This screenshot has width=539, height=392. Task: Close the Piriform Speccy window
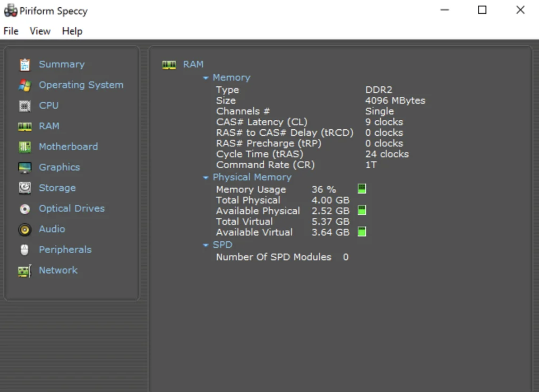(520, 10)
